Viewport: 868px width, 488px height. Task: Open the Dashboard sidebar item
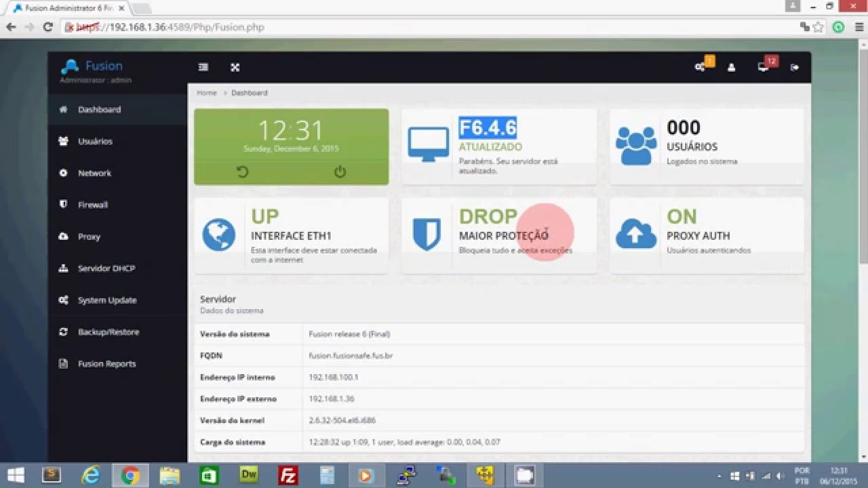pos(117,109)
